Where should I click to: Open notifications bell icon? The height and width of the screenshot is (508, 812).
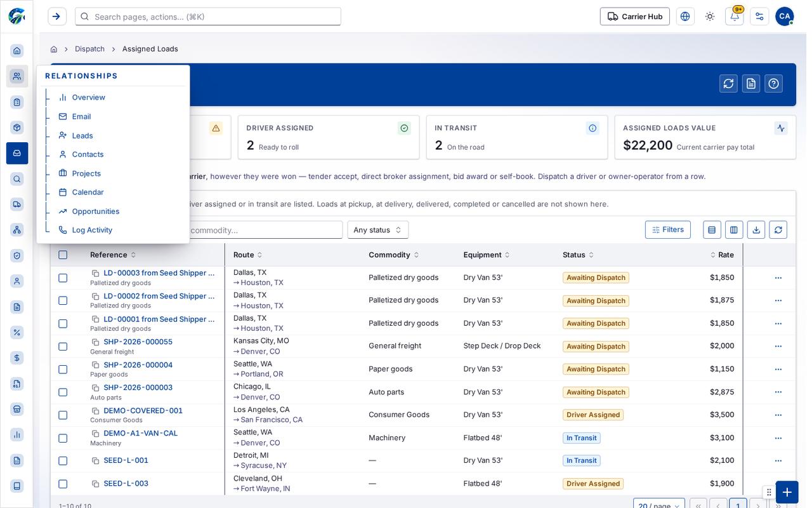pyautogui.click(x=734, y=17)
